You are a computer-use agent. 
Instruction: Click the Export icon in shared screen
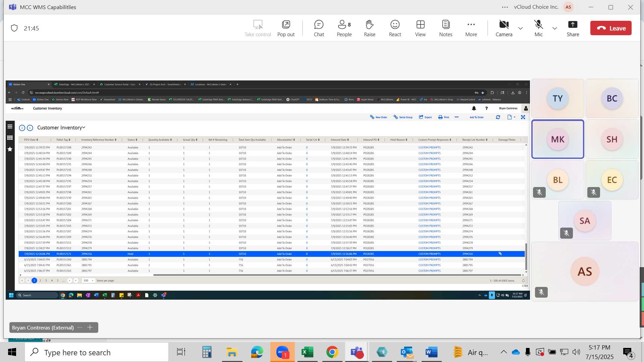click(425, 117)
